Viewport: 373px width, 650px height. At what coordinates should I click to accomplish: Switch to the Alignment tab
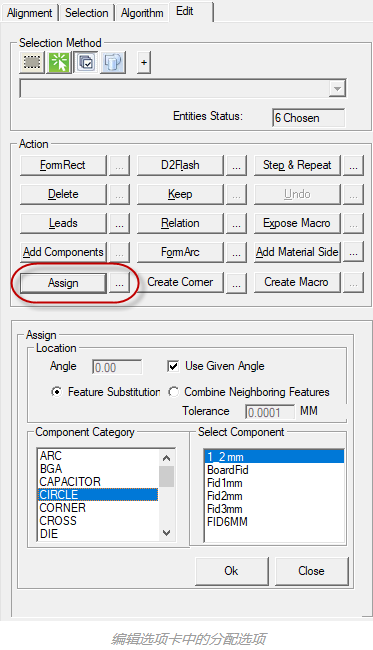pyautogui.click(x=30, y=13)
